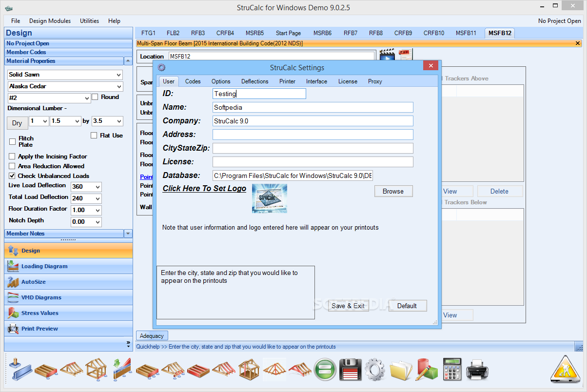The image size is (587, 392).
Task: Click the printer icon
Action: (x=477, y=370)
